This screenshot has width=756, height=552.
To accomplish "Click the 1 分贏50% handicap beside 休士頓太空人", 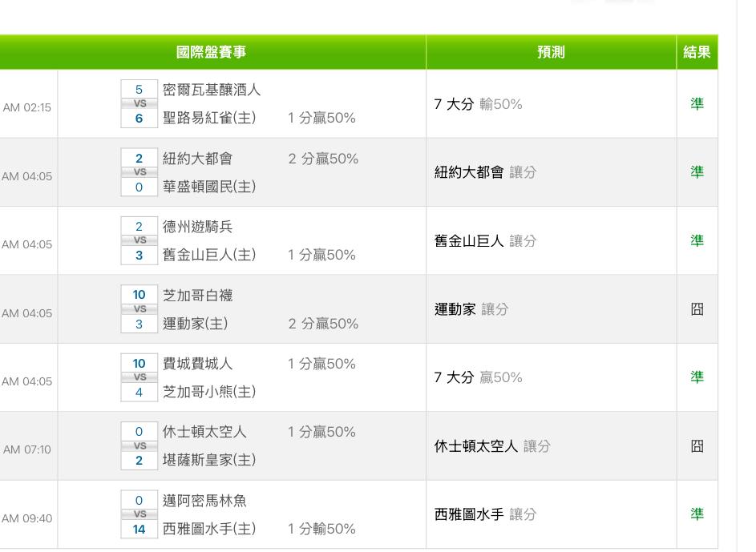I will pyautogui.click(x=321, y=432).
